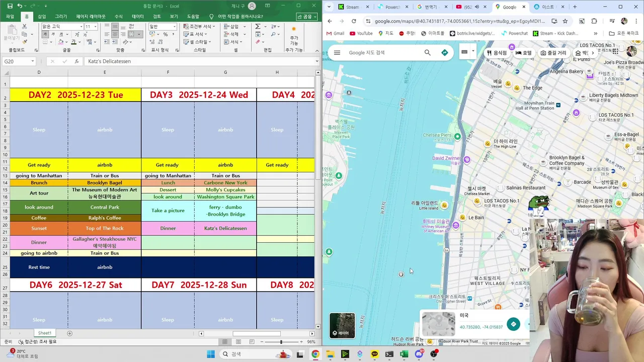The image size is (644, 362).
Task: Open the Windows Start menu
Action: [210, 354]
